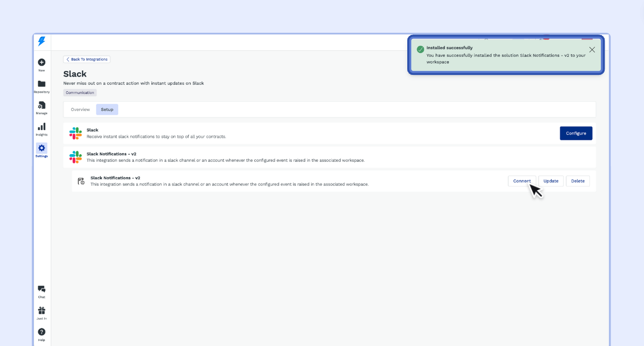Open Insights bar chart icon
644x346 pixels.
(42, 126)
